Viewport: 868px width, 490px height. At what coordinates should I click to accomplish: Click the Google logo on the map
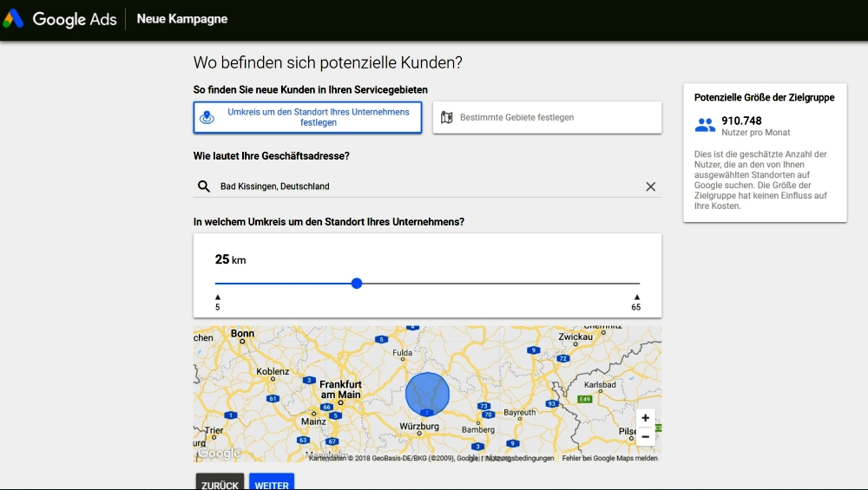click(x=219, y=453)
